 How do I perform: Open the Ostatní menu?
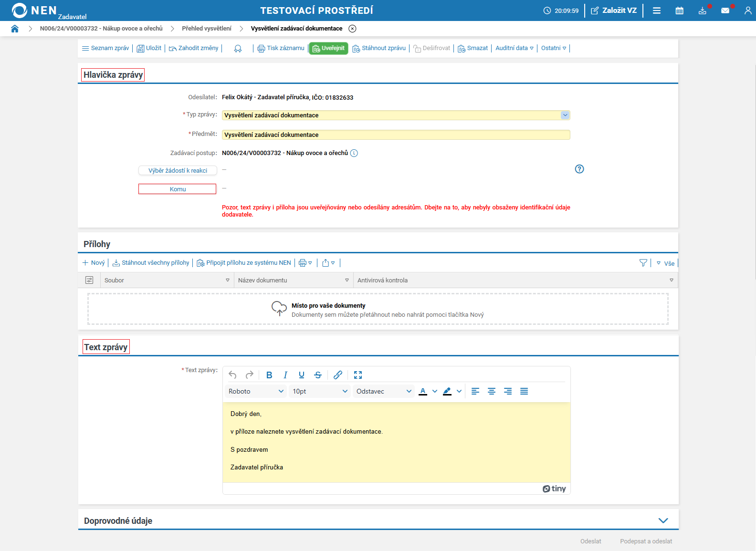pos(553,48)
